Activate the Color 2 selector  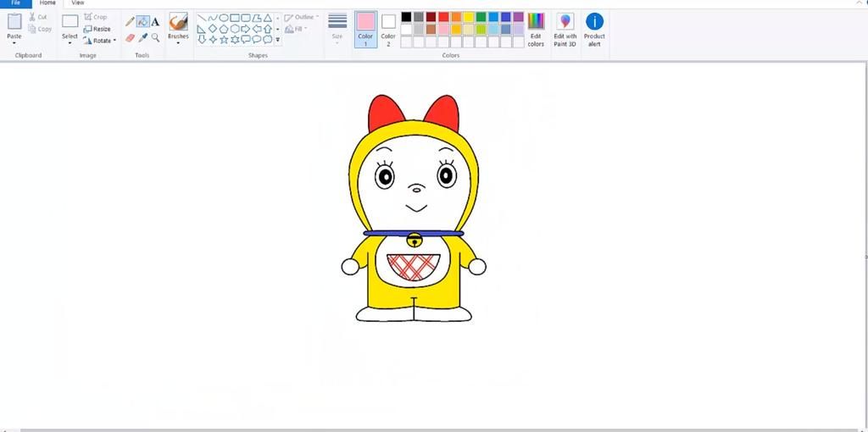(388, 30)
